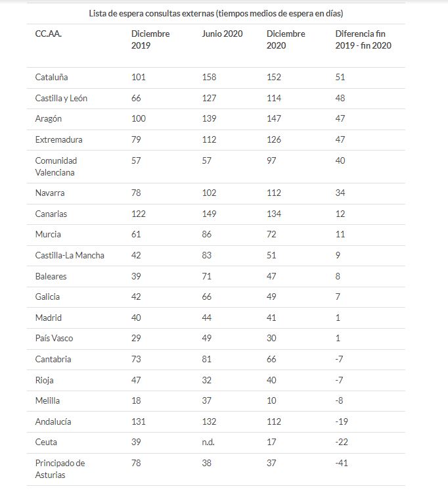Click the 'Junio 2020' column header

point(222,34)
